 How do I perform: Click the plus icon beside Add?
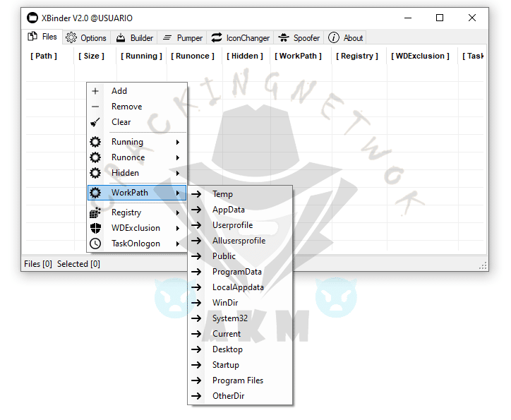click(x=95, y=91)
